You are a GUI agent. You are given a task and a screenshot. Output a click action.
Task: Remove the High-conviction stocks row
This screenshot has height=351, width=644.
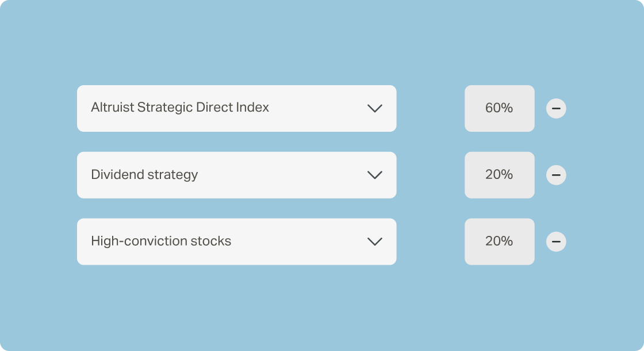[x=556, y=242]
